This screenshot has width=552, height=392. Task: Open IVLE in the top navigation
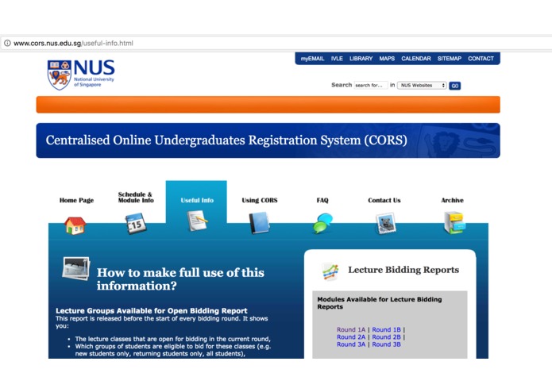pos(337,59)
